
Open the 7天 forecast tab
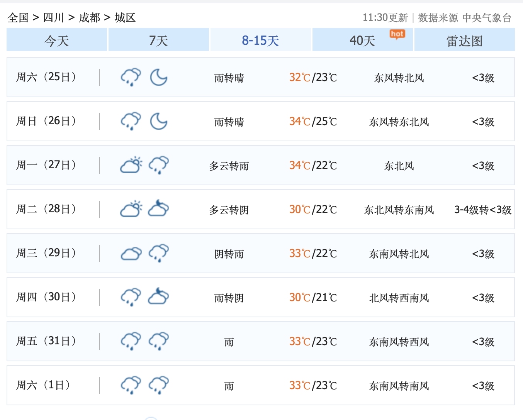158,40
